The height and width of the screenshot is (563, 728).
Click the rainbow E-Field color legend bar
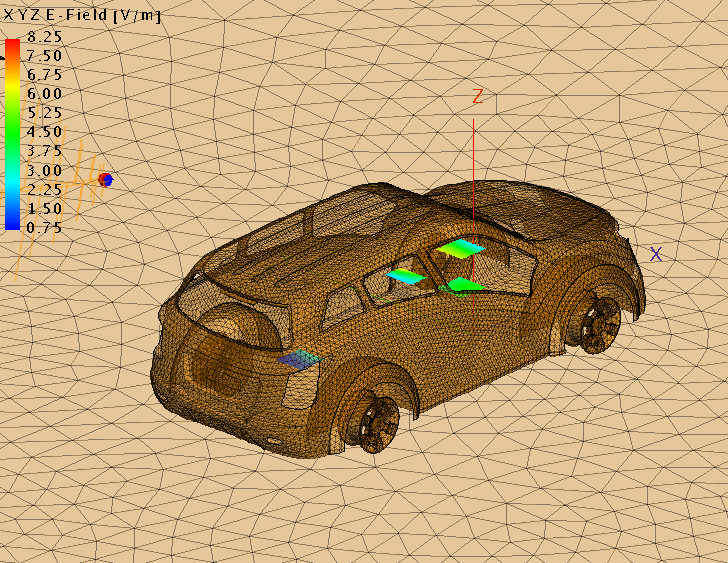click(x=13, y=135)
